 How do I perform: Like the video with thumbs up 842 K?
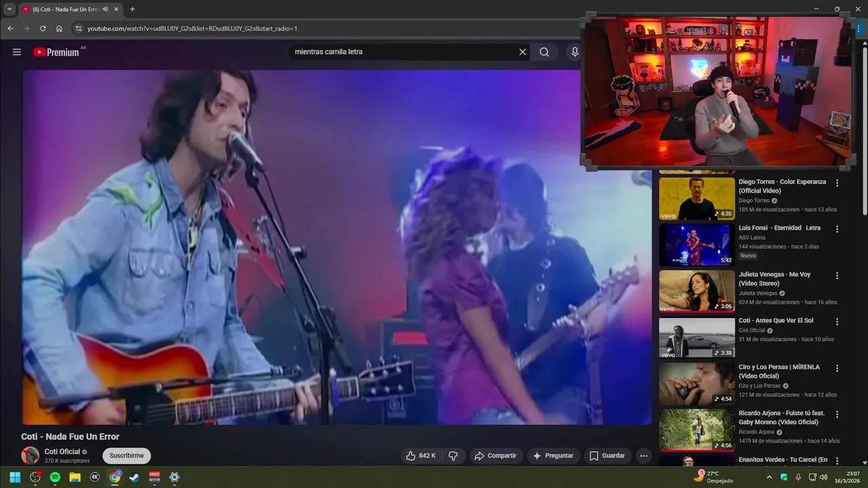[420, 455]
